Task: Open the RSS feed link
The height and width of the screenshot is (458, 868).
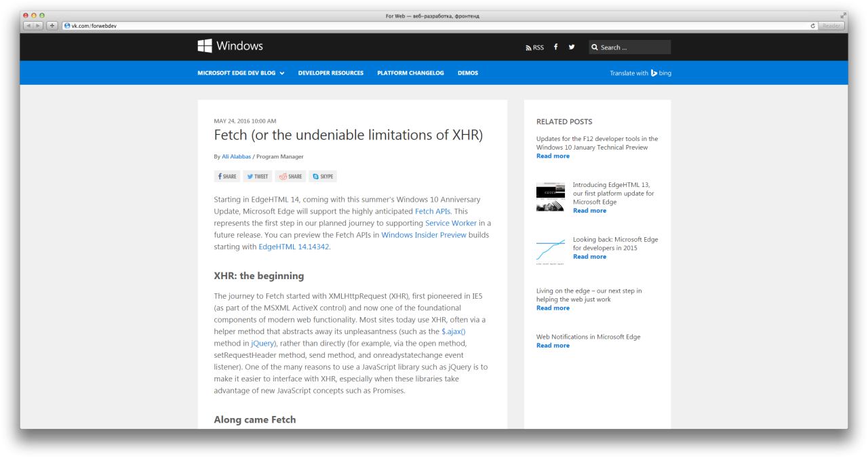Action: [x=535, y=47]
